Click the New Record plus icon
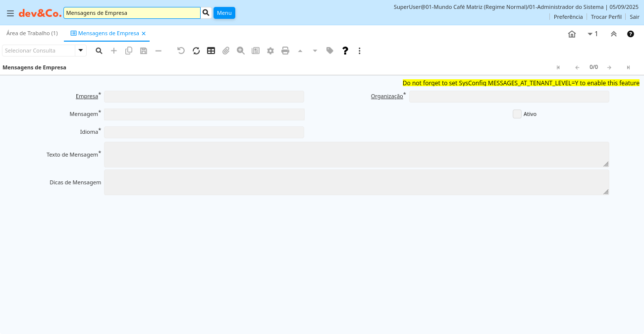This screenshot has width=644, height=334. 114,51
